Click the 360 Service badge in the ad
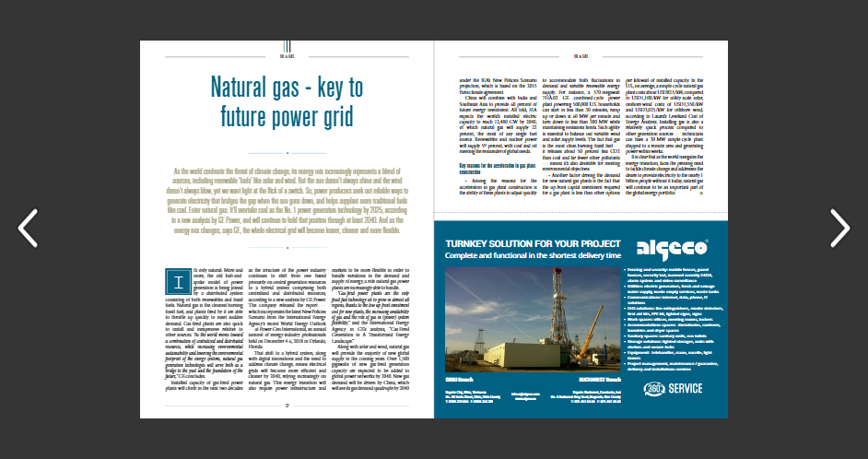Screen dimensions: 868x459 [x=673, y=389]
